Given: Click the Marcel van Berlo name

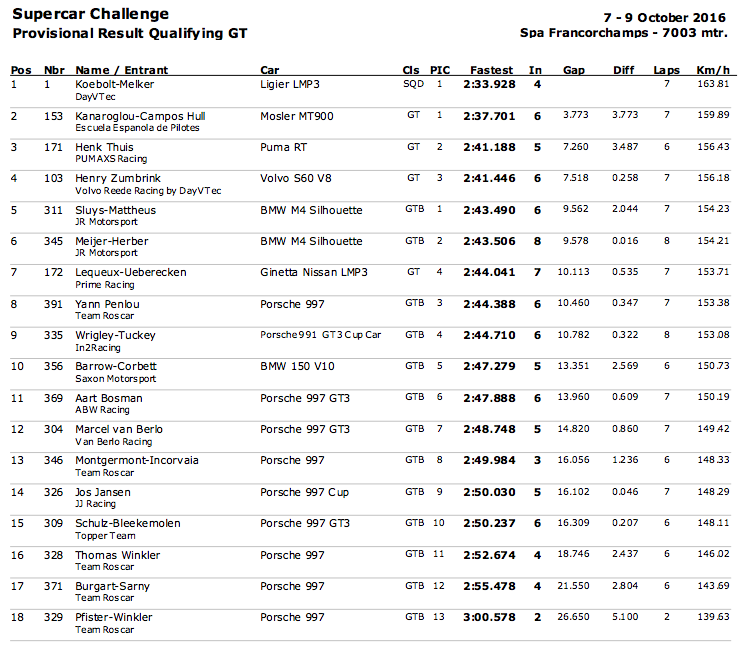Looking at the screenshot, I should point(117,429).
